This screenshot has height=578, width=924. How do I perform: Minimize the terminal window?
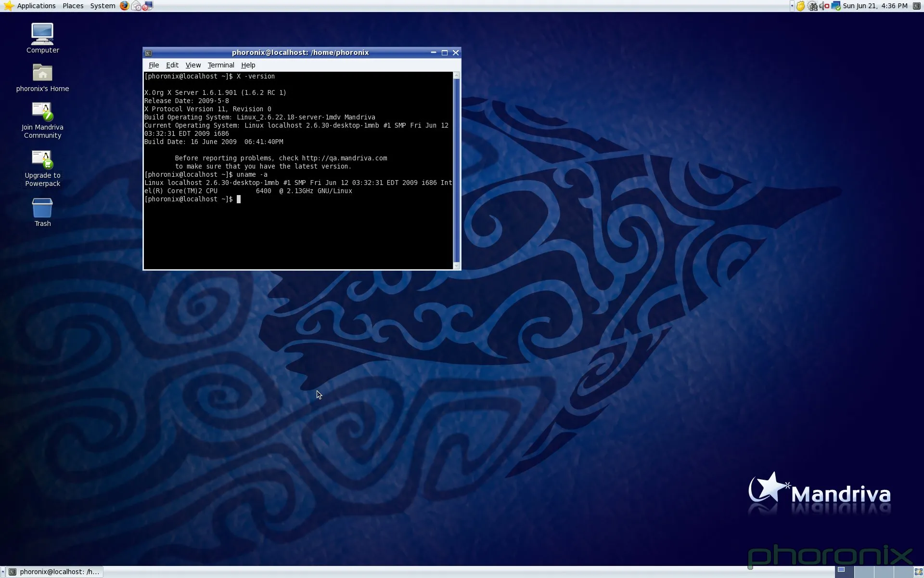click(x=433, y=53)
